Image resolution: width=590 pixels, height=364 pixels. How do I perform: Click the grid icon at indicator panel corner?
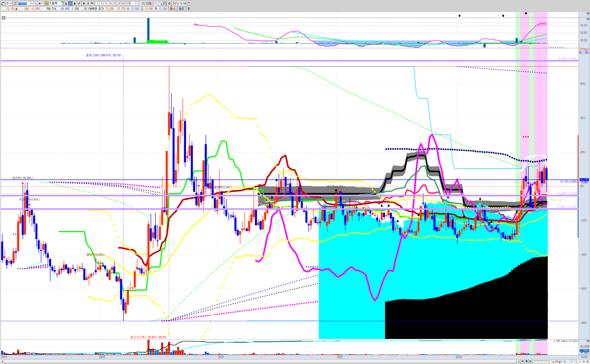[4, 18]
